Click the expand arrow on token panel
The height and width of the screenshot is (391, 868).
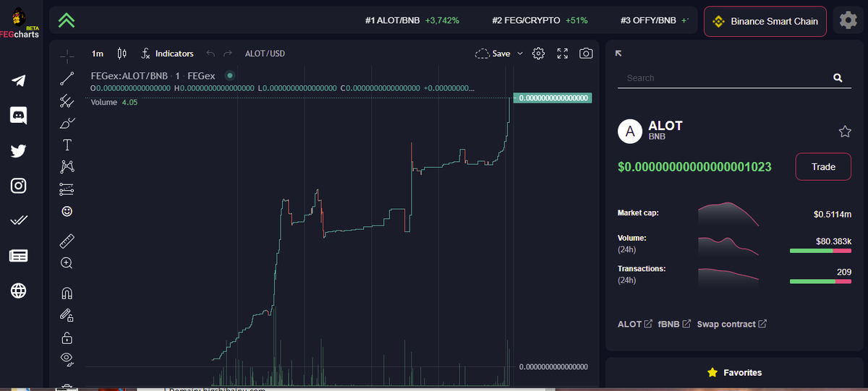click(618, 53)
